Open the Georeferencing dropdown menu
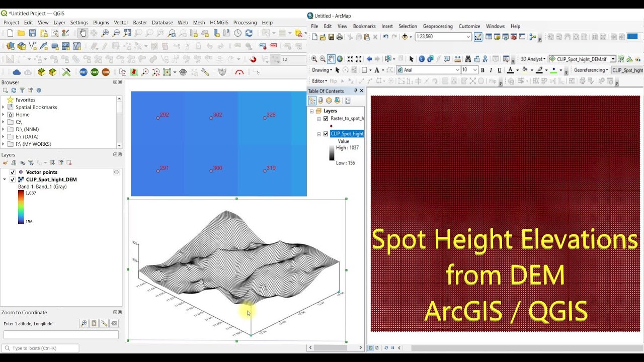This screenshot has width=644, height=362. pyautogui.click(x=591, y=70)
